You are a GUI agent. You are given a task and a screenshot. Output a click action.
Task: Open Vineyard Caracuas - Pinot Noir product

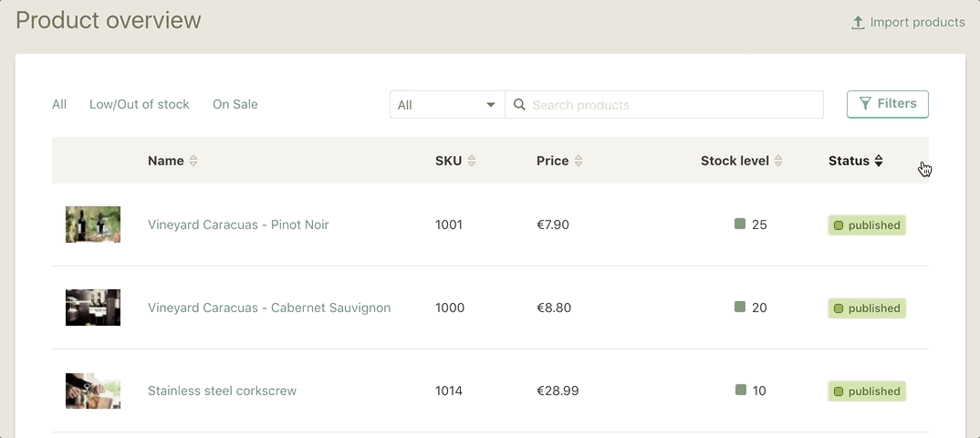pos(238,224)
